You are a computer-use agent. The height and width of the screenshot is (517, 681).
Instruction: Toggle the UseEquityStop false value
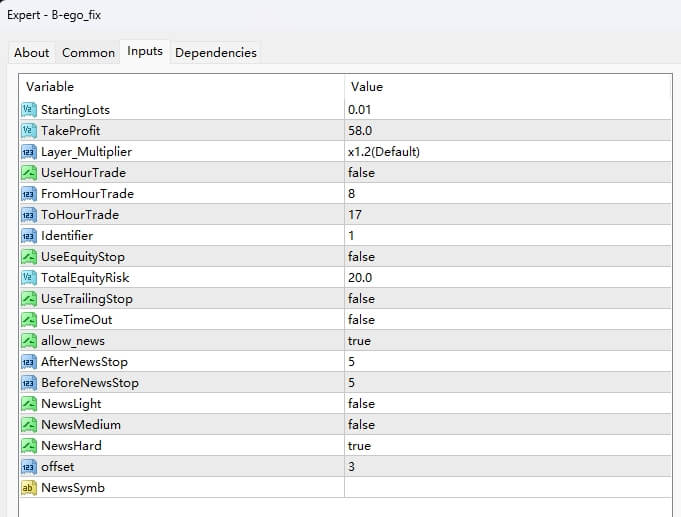pyautogui.click(x=361, y=256)
